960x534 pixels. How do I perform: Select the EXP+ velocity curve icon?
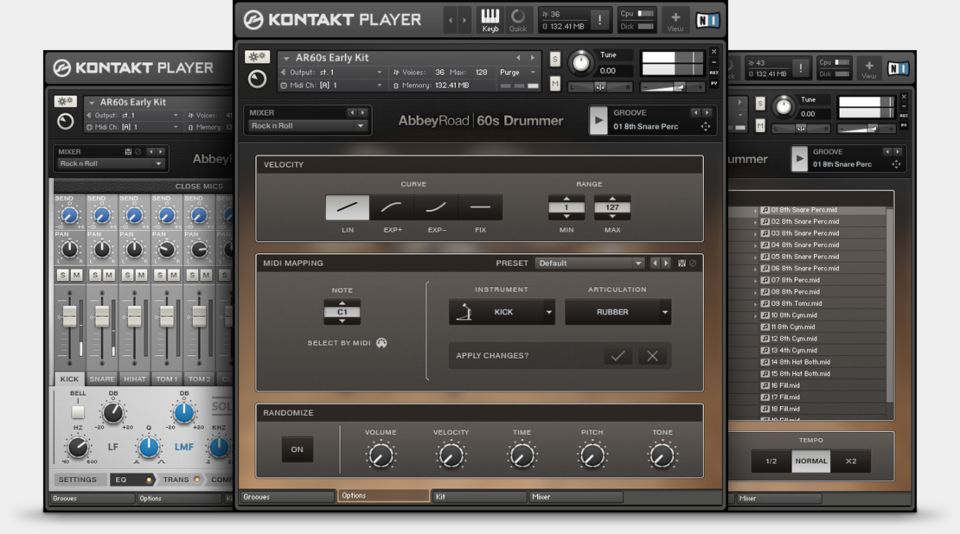391,208
